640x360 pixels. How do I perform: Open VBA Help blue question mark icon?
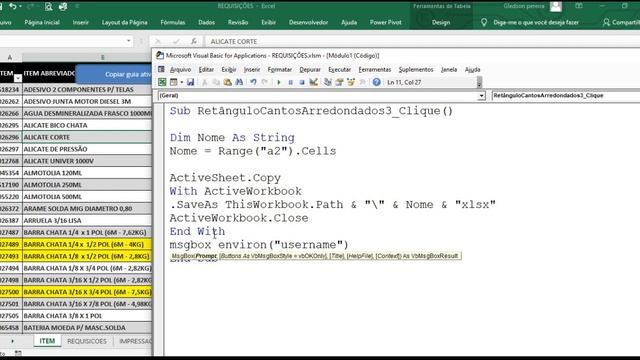pyautogui.click(x=376, y=82)
